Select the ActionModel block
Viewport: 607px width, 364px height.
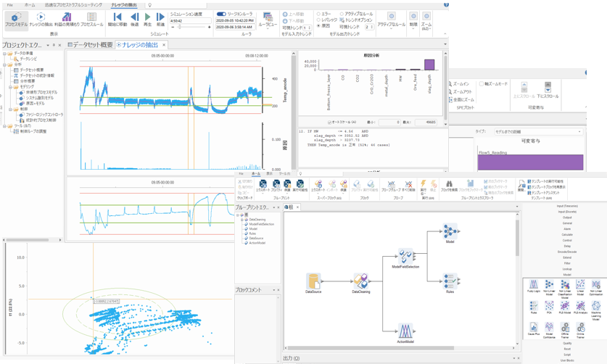[x=405, y=332]
